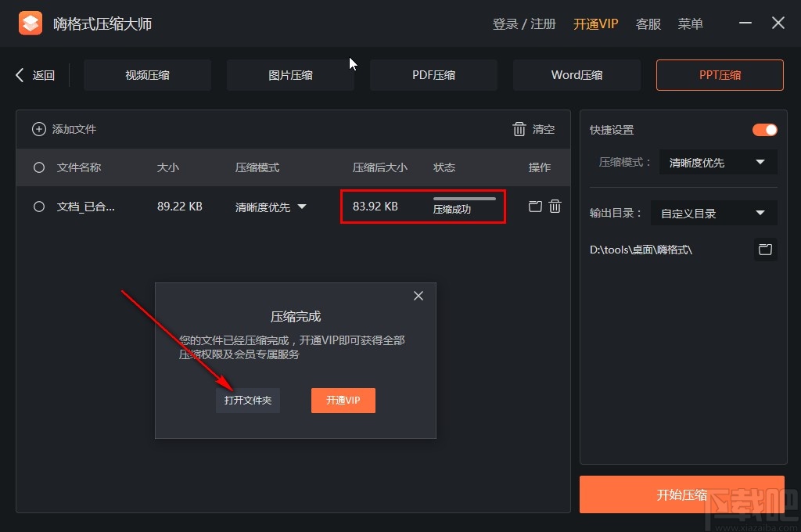The height and width of the screenshot is (532, 801).
Task: Open the output folder for the 文档_已合 row
Action: (x=535, y=206)
